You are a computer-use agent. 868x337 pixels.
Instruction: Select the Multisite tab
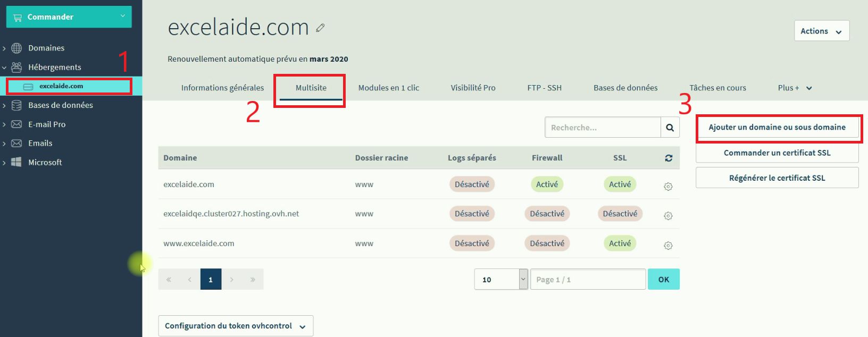[311, 88]
